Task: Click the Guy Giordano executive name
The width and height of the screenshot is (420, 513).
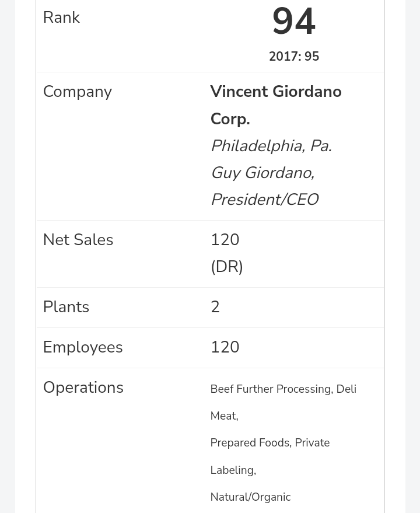Action: tap(262, 173)
